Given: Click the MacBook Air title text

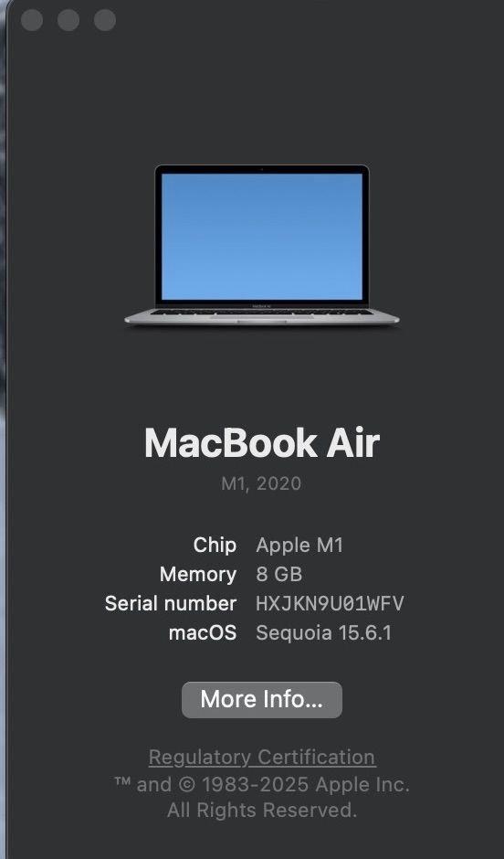Looking at the screenshot, I should tap(261, 442).
